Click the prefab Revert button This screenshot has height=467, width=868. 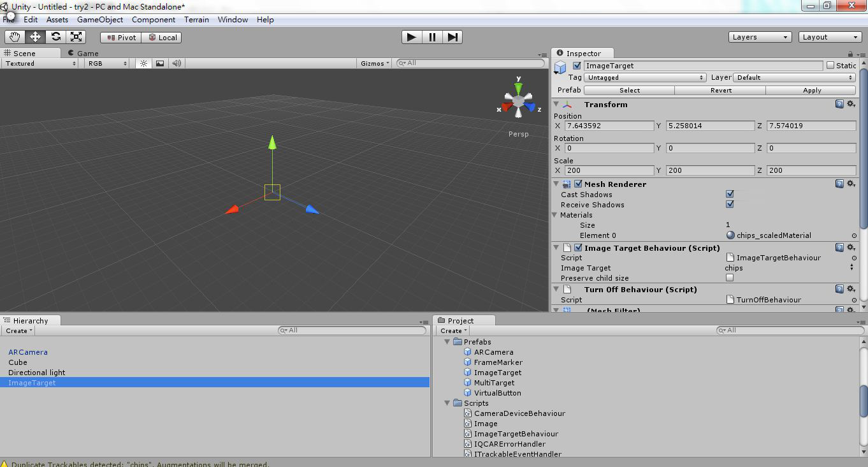721,90
